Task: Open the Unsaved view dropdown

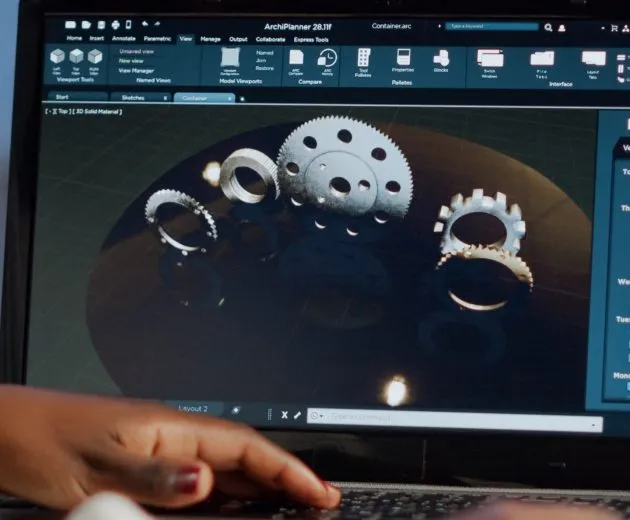Action: click(x=137, y=51)
